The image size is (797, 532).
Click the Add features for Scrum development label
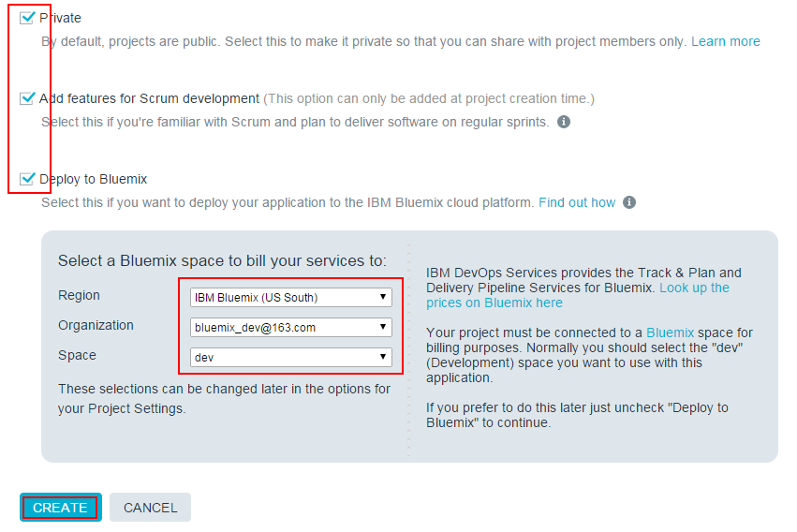149,98
